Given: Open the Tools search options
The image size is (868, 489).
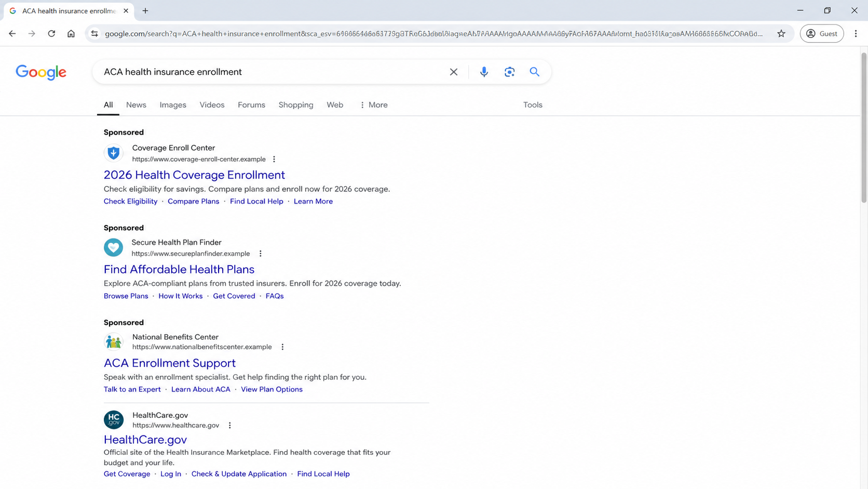Looking at the screenshot, I should tap(533, 105).
